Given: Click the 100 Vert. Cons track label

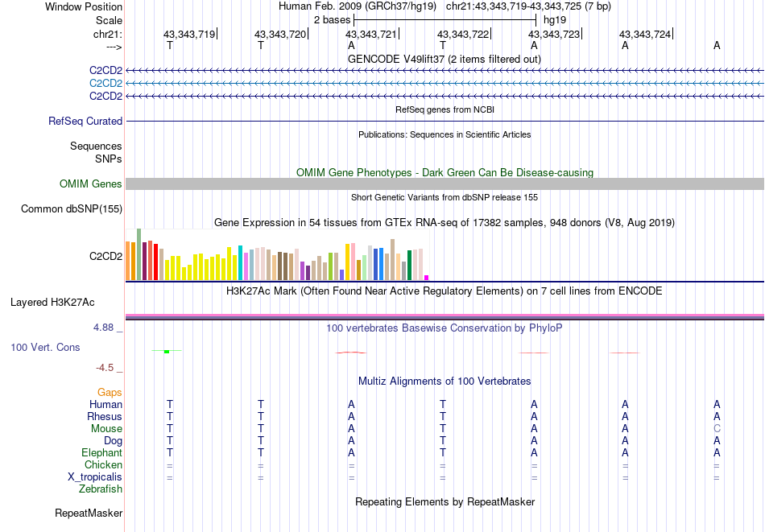Looking at the screenshot, I should (45, 347).
